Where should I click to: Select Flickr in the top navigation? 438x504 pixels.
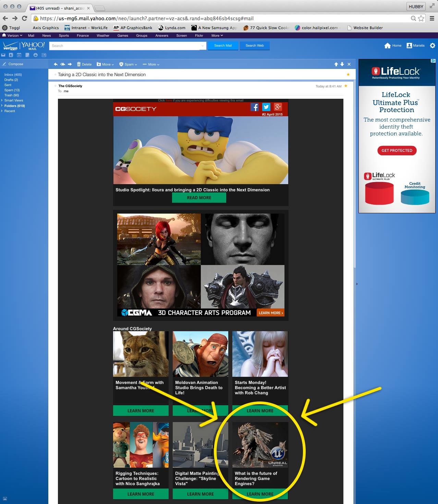coord(199,35)
